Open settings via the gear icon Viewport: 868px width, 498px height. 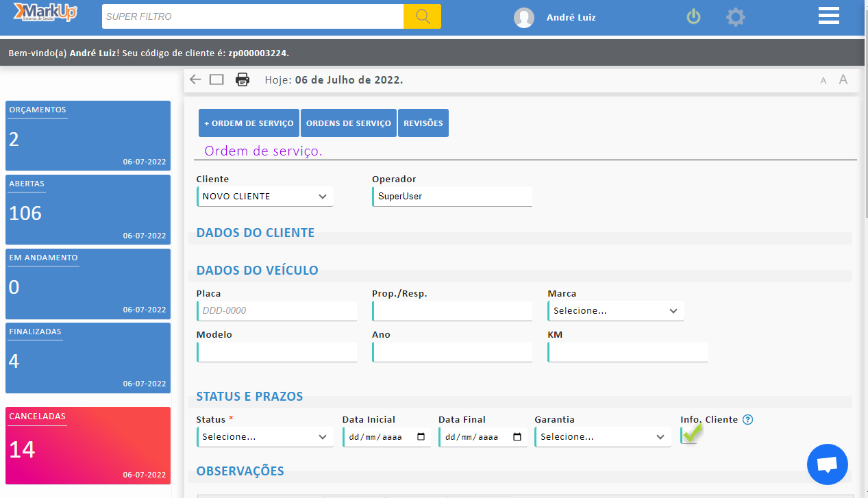pyautogui.click(x=735, y=17)
